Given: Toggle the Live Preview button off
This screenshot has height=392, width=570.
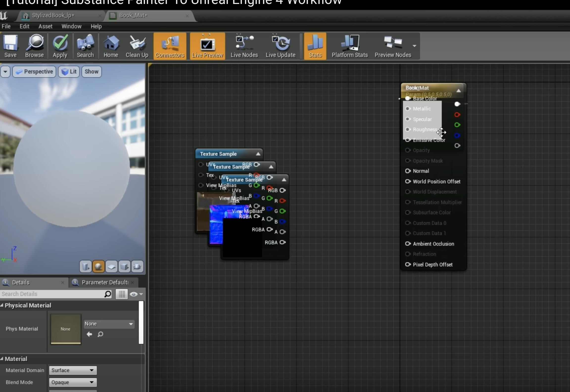Looking at the screenshot, I should point(207,46).
